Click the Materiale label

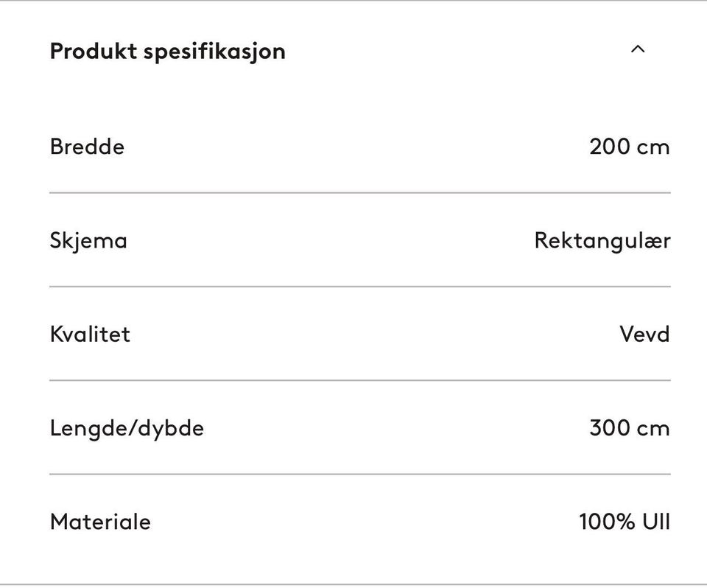pos(100,522)
